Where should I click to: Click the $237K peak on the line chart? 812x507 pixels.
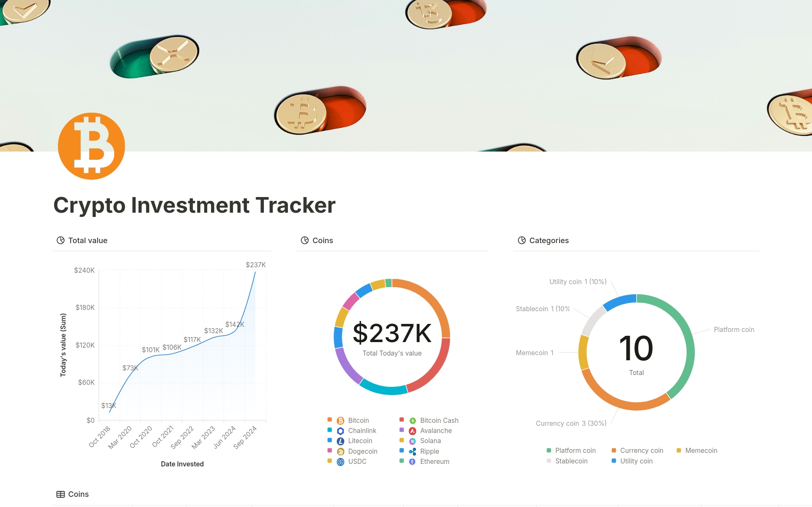tap(256, 265)
